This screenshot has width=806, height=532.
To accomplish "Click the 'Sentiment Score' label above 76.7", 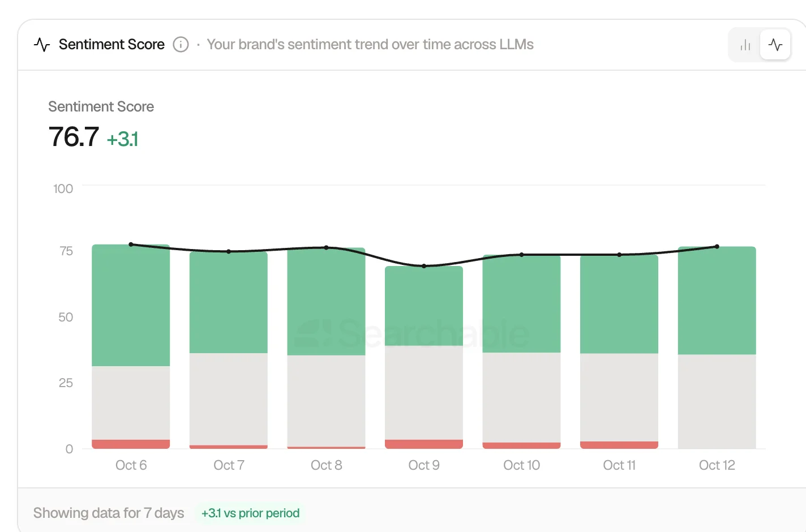I will coord(101,106).
